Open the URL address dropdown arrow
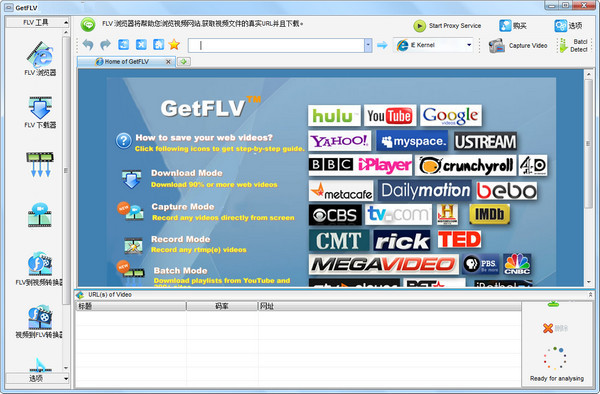The width and height of the screenshot is (600, 394). click(368, 46)
